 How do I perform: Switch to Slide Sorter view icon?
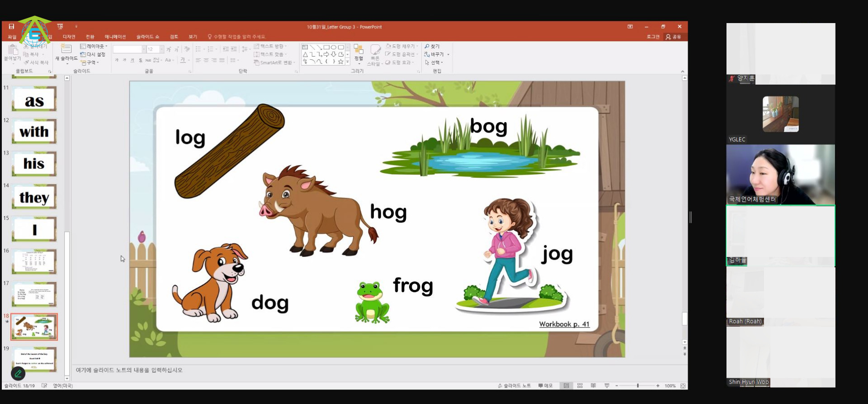[x=580, y=386]
